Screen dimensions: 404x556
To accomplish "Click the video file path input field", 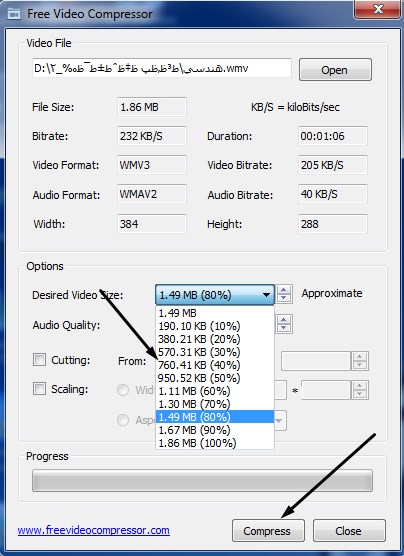I will tap(162, 68).
